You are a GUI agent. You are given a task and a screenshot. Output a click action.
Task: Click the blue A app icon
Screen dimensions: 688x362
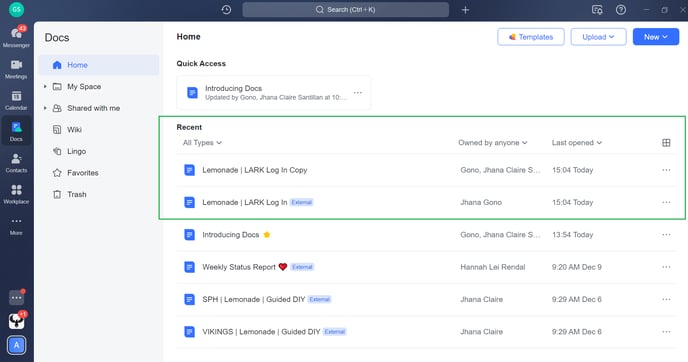pos(16,345)
